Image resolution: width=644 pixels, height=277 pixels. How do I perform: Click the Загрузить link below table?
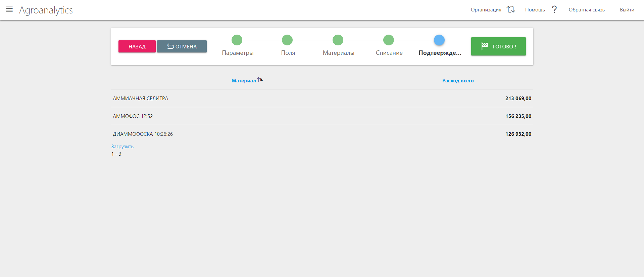click(x=122, y=147)
